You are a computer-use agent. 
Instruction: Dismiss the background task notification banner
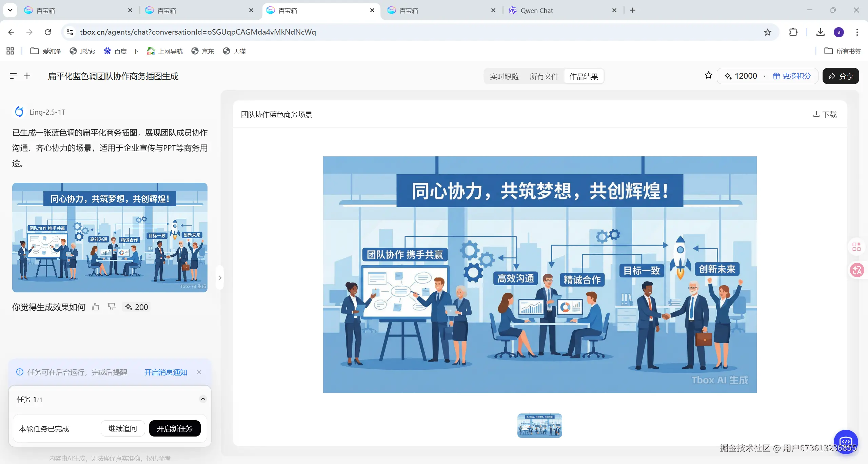[199, 372]
